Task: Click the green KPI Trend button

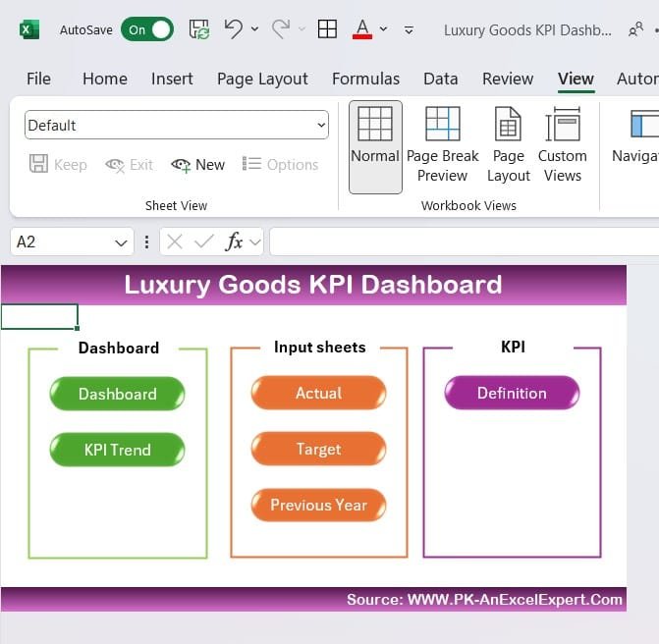Action: (x=117, y=450)
